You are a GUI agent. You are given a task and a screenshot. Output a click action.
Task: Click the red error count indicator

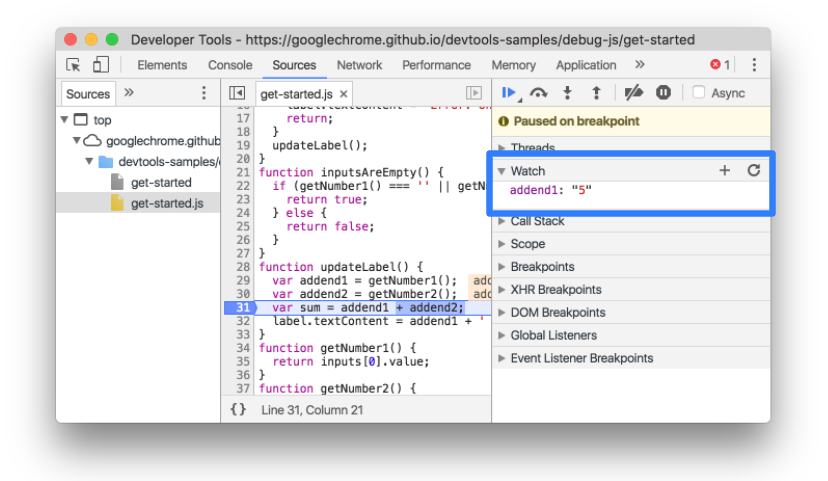click(x=720, y=64)
